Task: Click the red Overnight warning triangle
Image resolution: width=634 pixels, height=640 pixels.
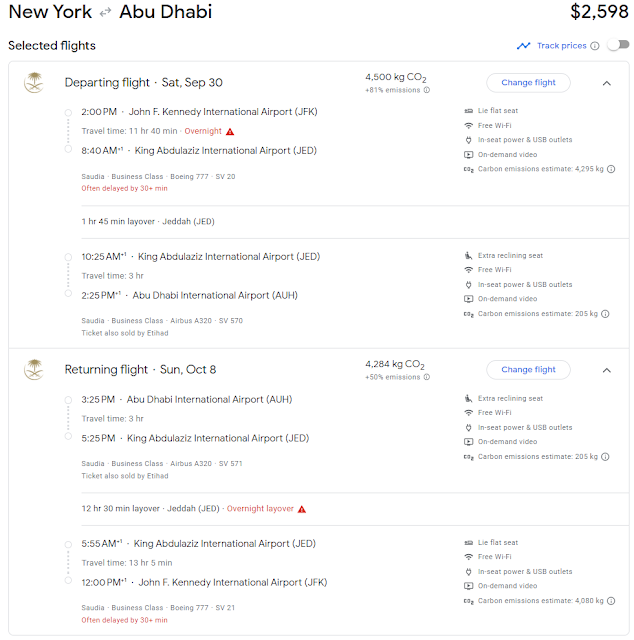Action: 230,131
